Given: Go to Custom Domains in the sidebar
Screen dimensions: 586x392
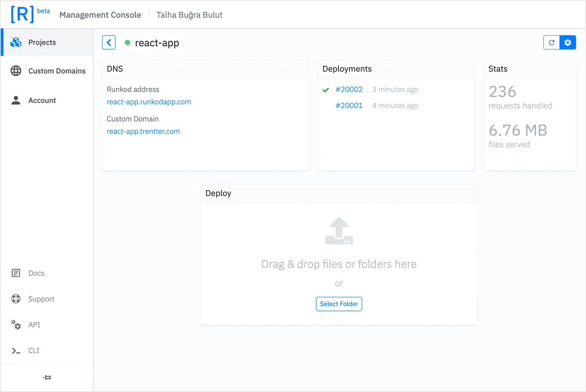Looking at the screenshot, I should tap(47, 71).
